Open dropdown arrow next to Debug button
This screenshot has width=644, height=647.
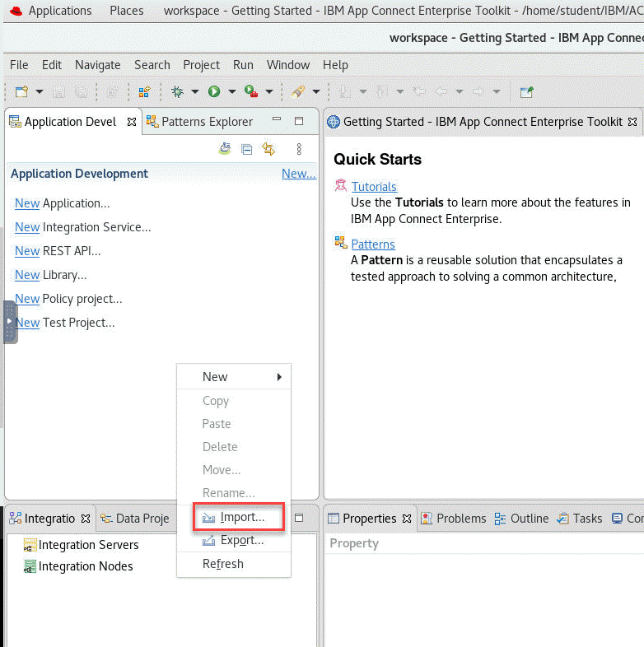(x=195, y=92)
